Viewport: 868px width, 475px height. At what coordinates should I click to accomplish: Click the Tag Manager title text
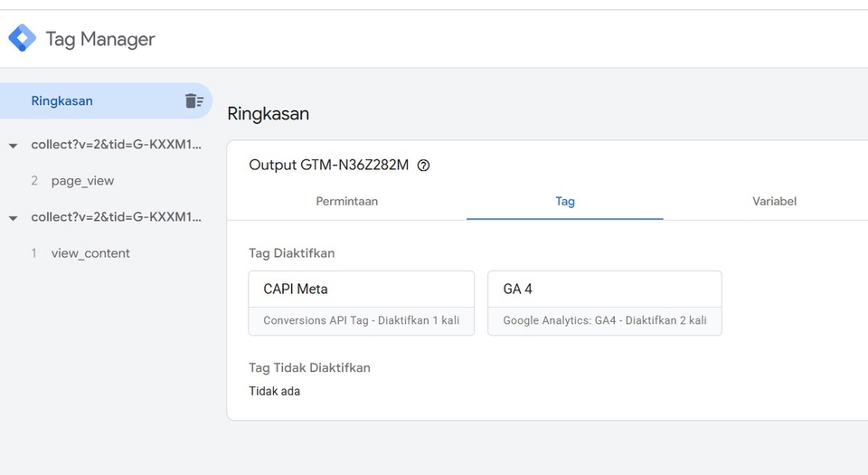(x=100, y=39)
